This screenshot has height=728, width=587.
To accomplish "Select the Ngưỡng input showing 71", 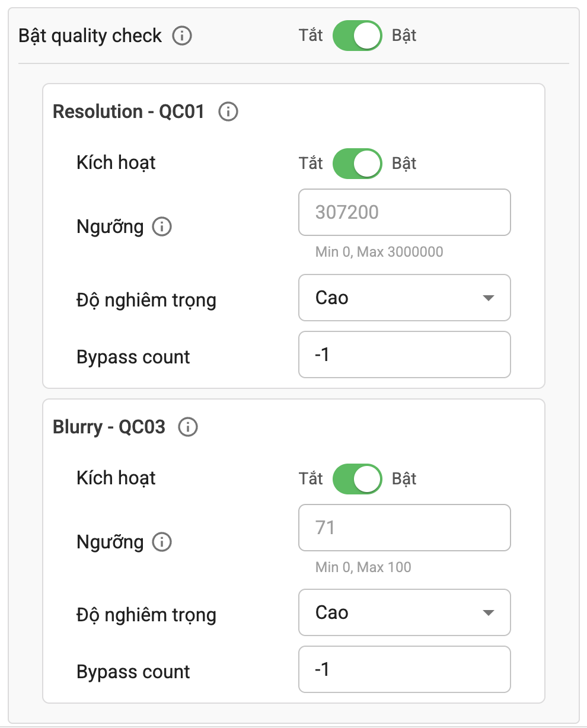I will click(x=404, y=528).
